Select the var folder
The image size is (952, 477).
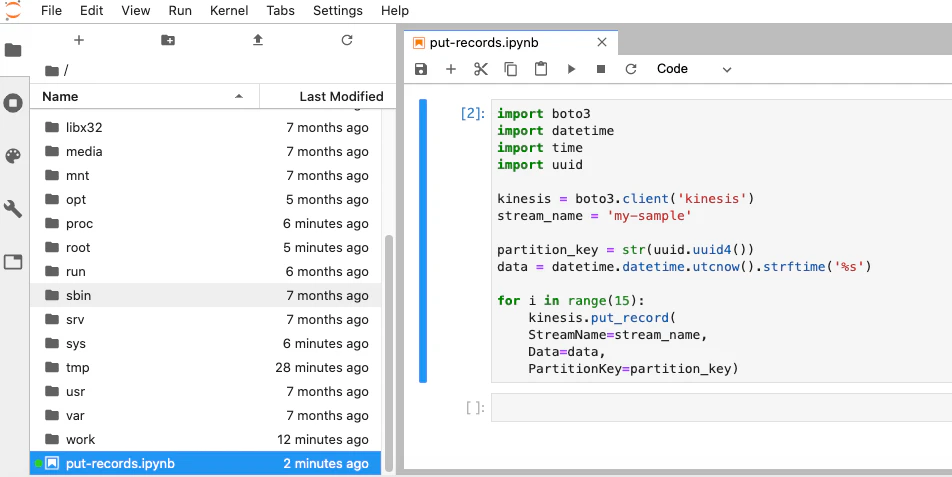coord(206,415)
